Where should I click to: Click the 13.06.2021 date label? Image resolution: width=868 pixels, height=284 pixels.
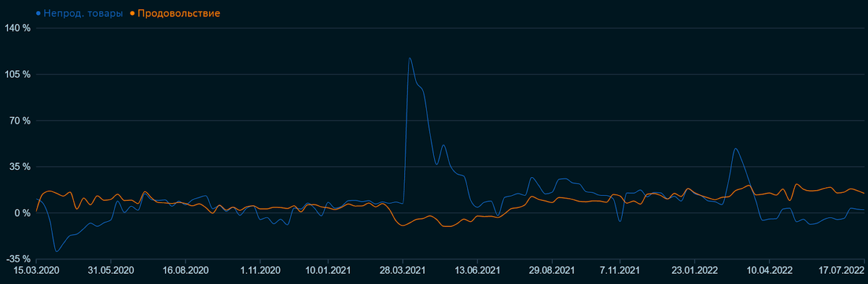pyautogui.click(x=477, y=270)
